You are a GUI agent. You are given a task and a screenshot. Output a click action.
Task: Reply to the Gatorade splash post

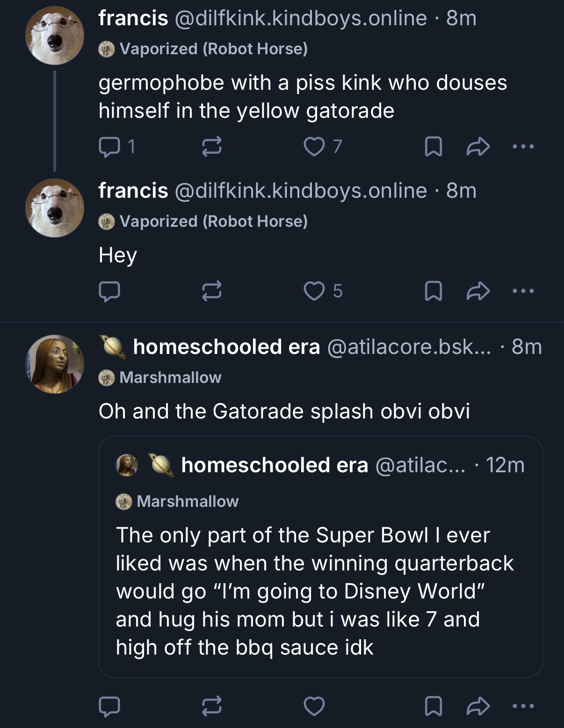click(x=109, y=706)
